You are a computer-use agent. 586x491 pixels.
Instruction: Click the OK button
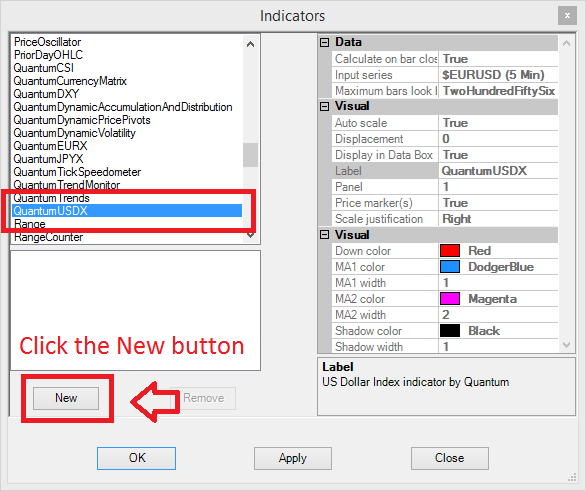[136, 458]
